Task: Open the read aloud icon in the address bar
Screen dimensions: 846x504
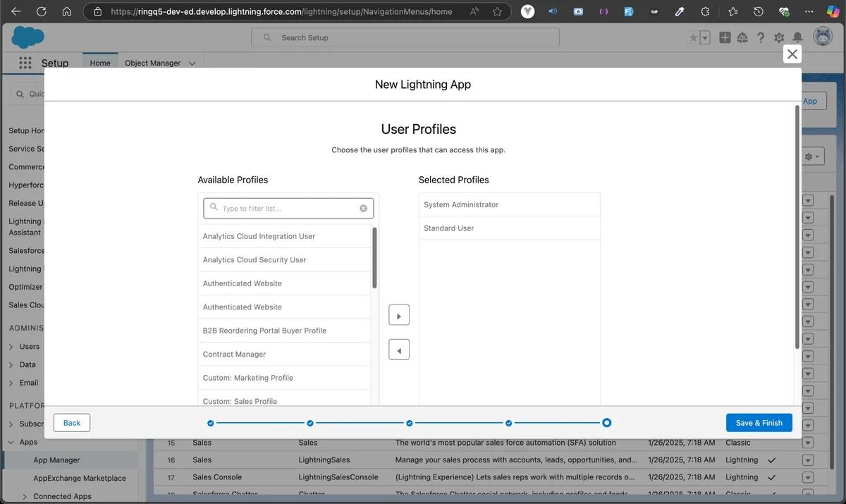Action: pos(474,11)
